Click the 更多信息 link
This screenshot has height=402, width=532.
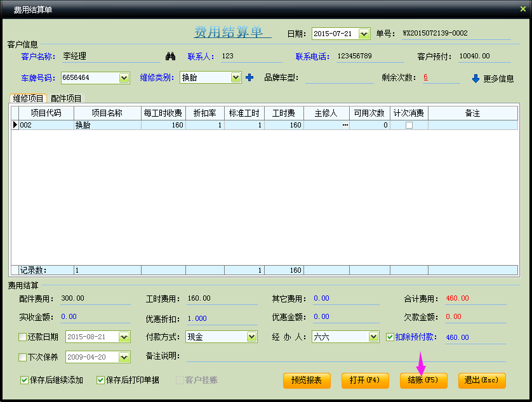pos(498,79)
